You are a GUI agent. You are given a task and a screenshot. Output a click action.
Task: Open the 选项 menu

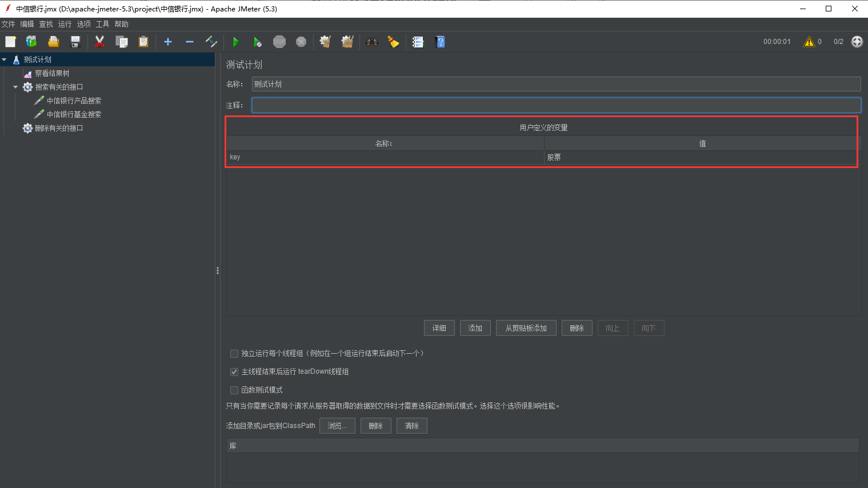83,24
